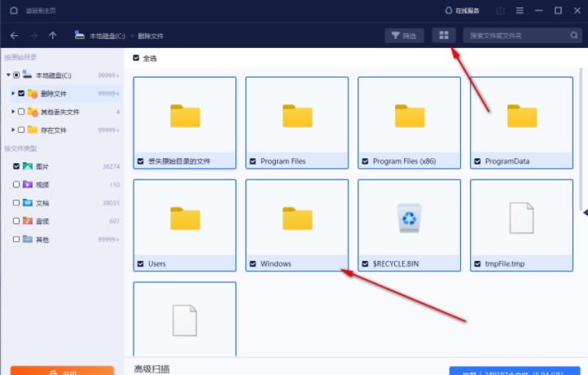The image size is (588, 375).
Task: Uncheck the 丢失原始目录的文件 checkbox
Action: (x=141, y=161)
